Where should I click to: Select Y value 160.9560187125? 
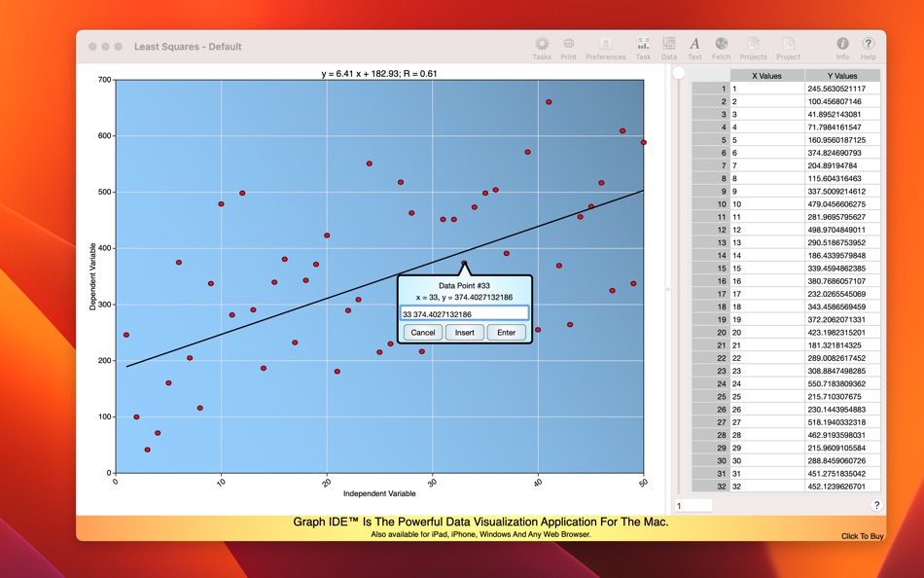coord(842,140)
